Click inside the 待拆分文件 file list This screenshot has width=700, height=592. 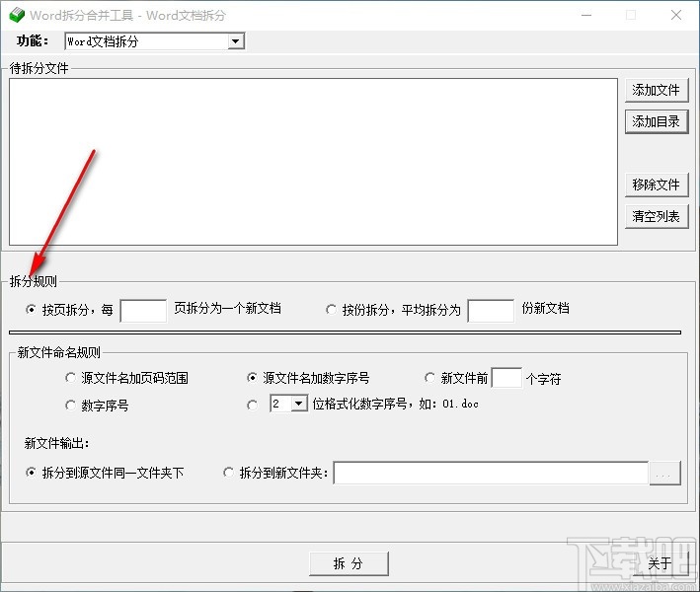[313, 162]
